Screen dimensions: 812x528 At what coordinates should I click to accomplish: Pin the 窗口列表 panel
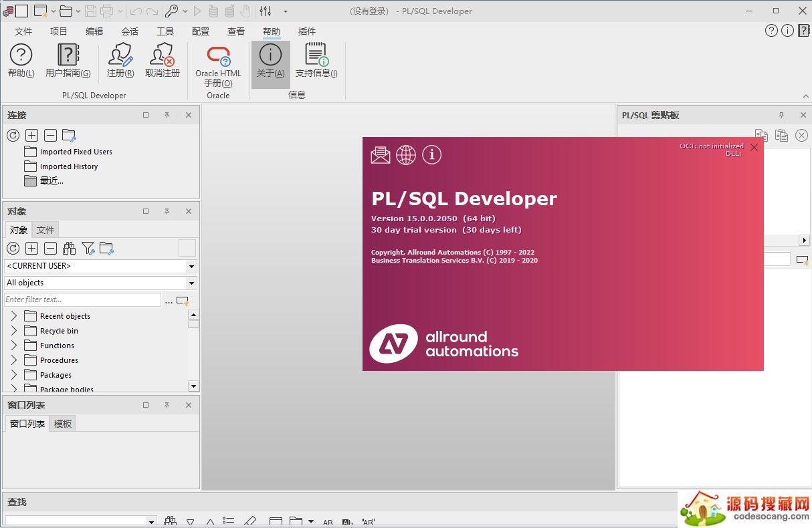click(167, 405)
